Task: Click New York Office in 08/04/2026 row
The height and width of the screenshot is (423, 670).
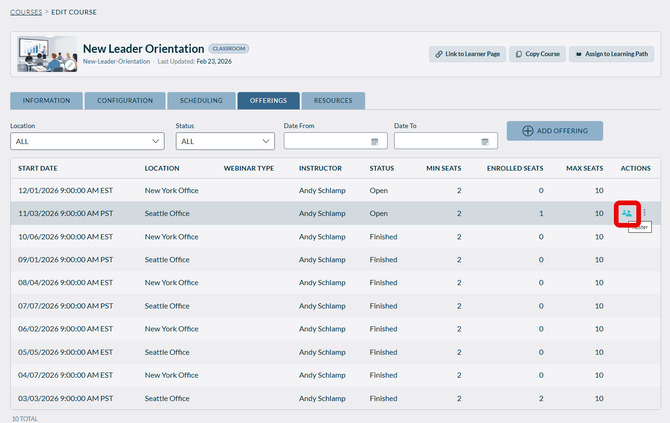Action: [x=171, y=283]
